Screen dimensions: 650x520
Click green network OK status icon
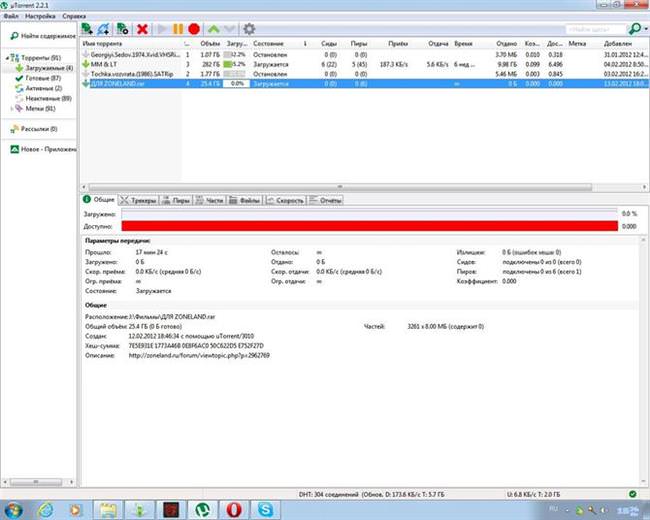pyautogui.click(x=633, y=494)
